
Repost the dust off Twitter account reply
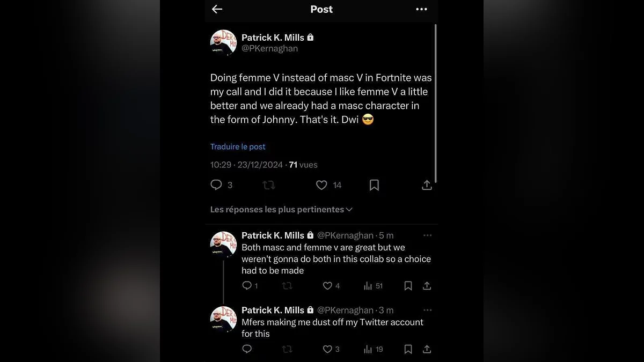287,349
